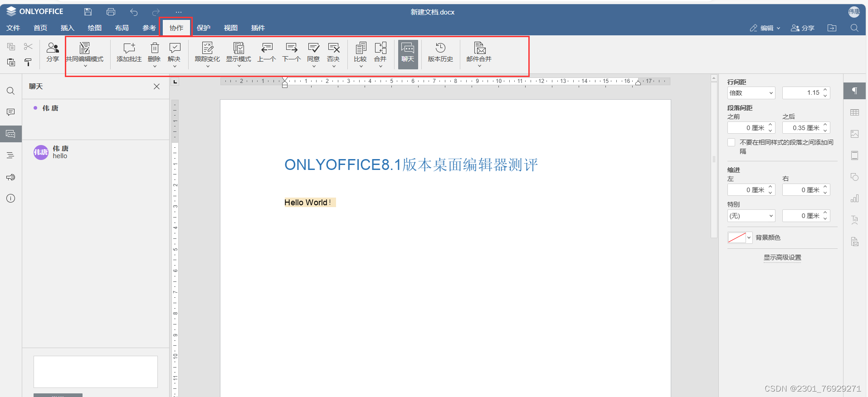Click the 分享 sharing icon in ribbon
Screen dimensions: 868x397
(53, 53)
